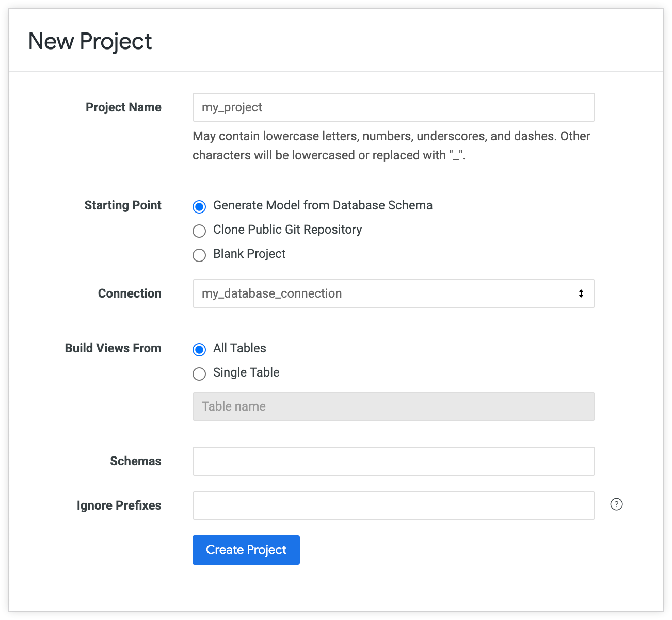Select the Blank Project radio button

(x=199, y=255)
